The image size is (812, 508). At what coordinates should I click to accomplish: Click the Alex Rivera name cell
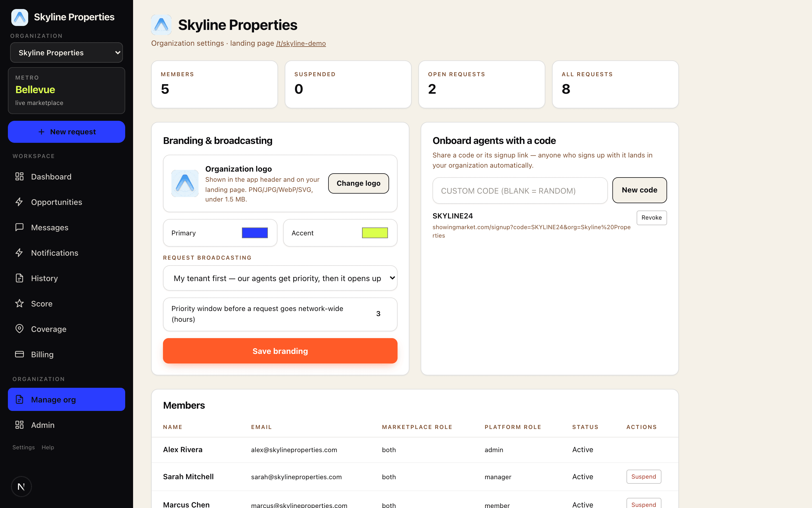182,450
